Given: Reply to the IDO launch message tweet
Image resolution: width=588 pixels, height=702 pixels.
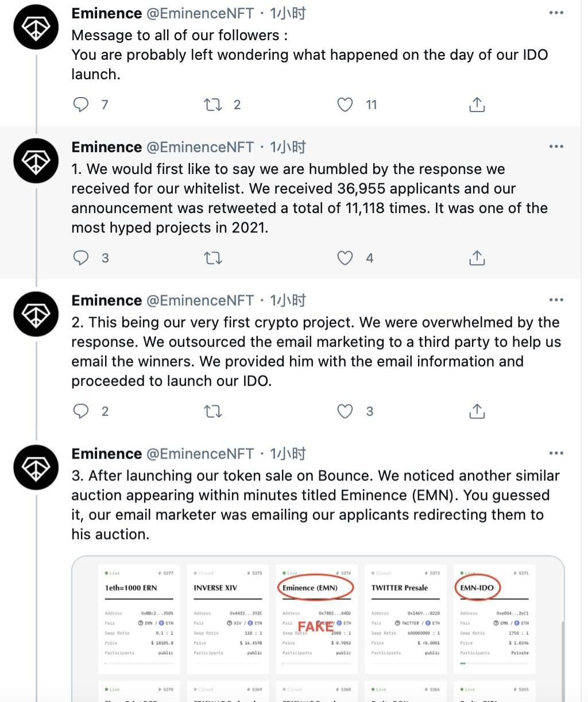Looking at the screenshot, I should tap(82, 105).
